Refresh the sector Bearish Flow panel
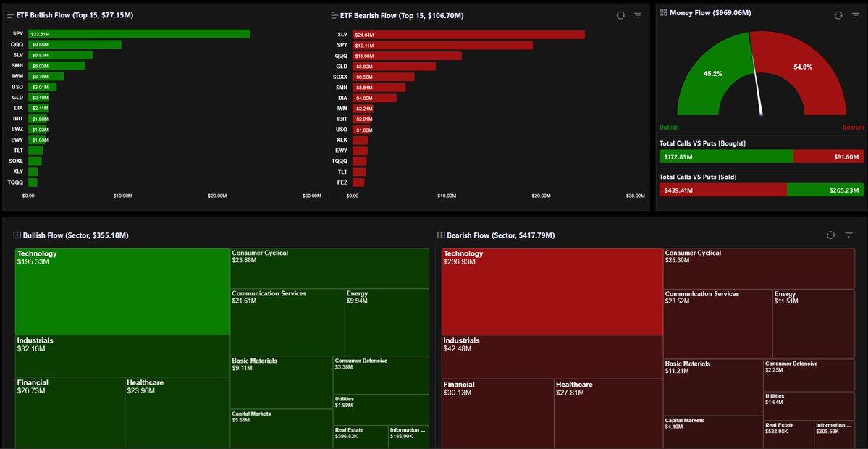 pos(830,235)
